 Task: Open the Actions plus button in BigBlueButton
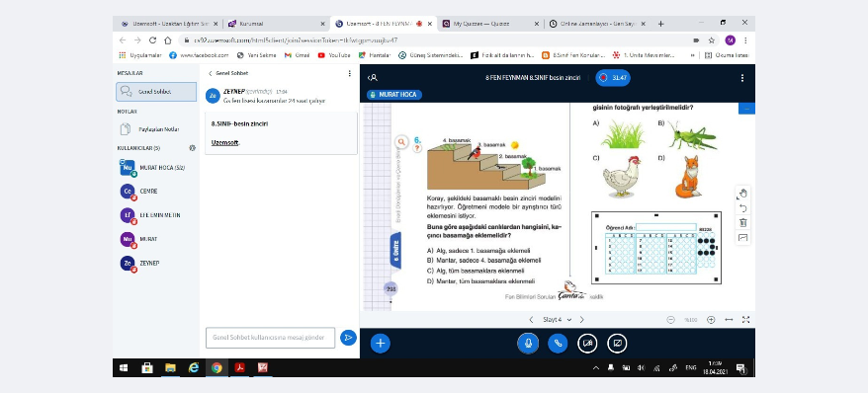click(x=380, y=343)
